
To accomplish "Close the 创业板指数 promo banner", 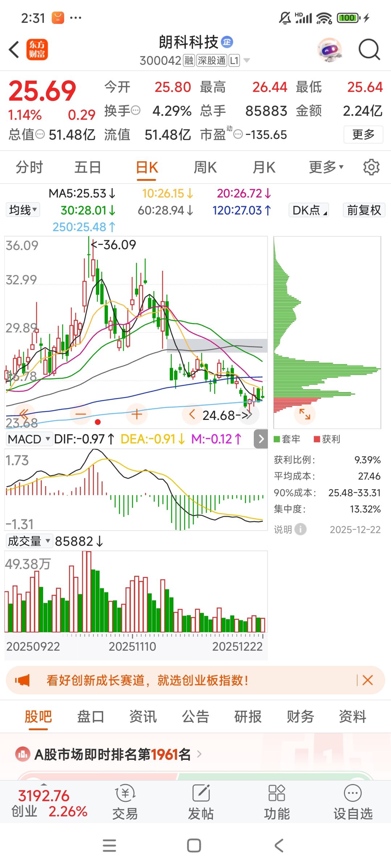I will (x=368, y=680).
